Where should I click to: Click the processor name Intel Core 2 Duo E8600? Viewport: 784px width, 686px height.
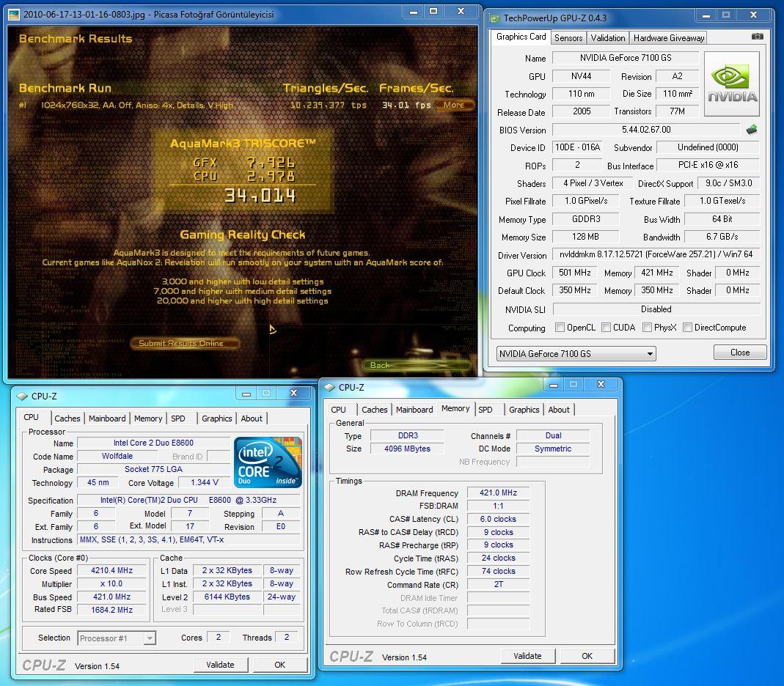[153, 443]
